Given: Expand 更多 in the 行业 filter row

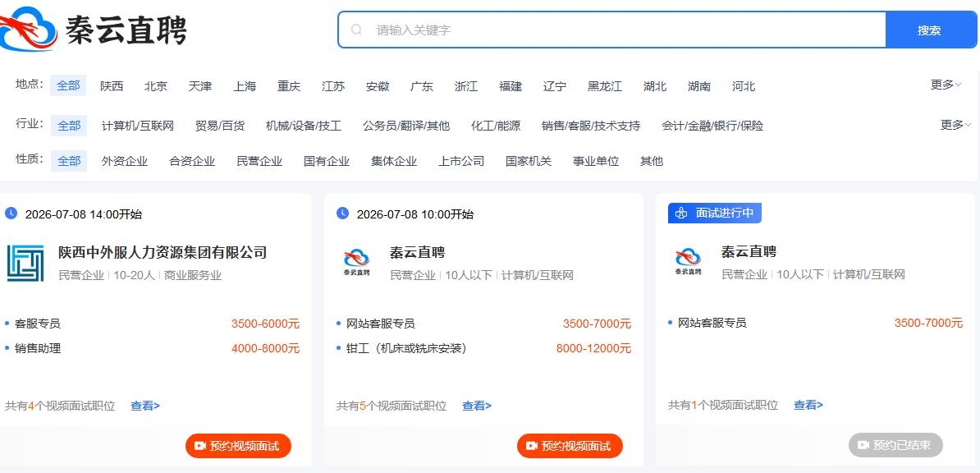Looking at the screenshot, I should [955, 125].
